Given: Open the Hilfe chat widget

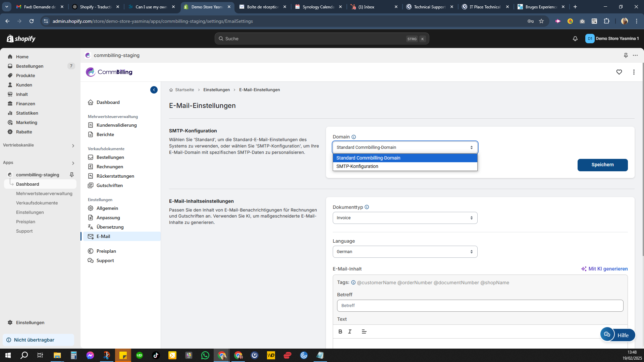Looking at the screenshot, I should (618, 335).
